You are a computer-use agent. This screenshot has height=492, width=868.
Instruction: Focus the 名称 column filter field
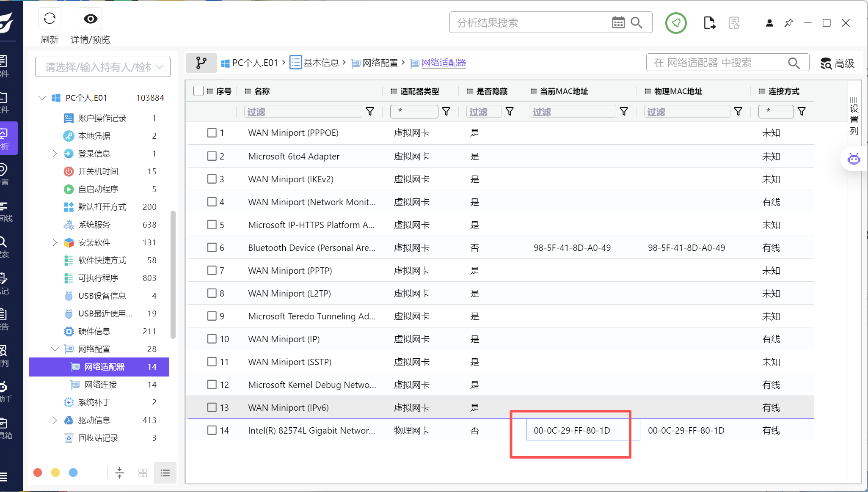303,111
